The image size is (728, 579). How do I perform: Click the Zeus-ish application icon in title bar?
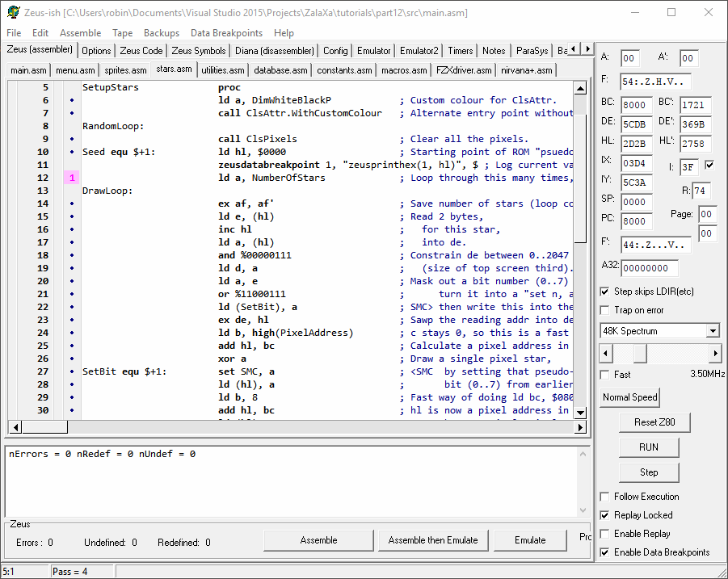coord(13,13)
